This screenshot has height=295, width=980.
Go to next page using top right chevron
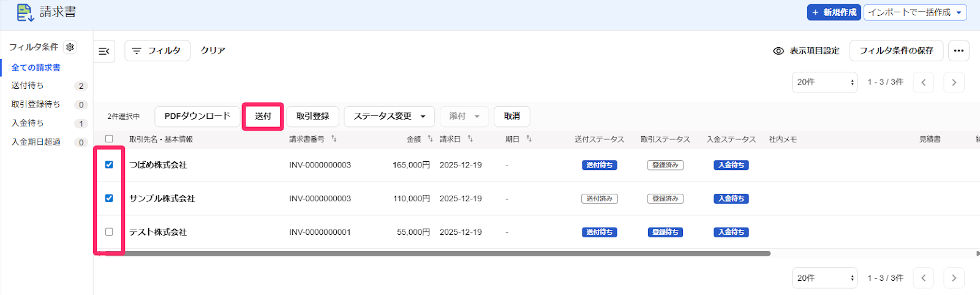click(954, 82)
